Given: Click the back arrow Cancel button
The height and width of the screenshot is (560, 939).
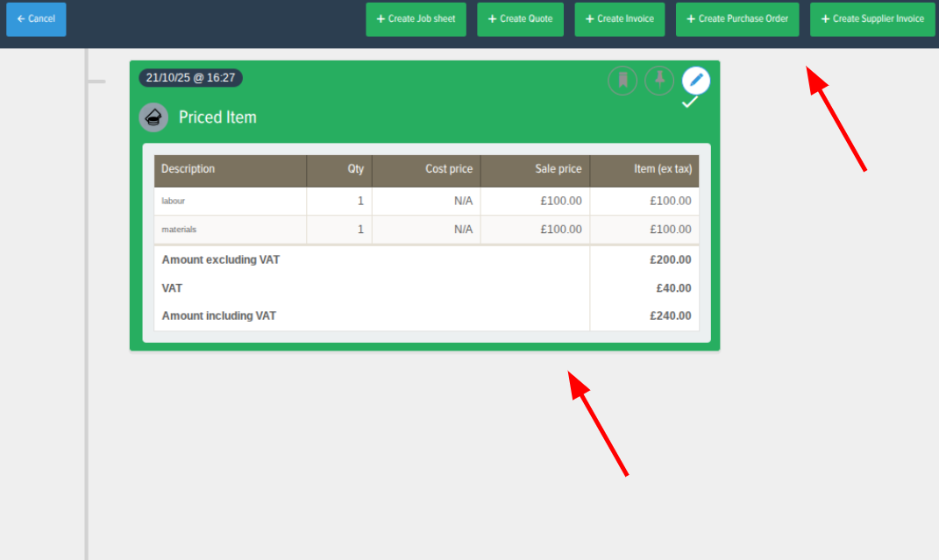Looking at the screenshot, I should point(36,18).
